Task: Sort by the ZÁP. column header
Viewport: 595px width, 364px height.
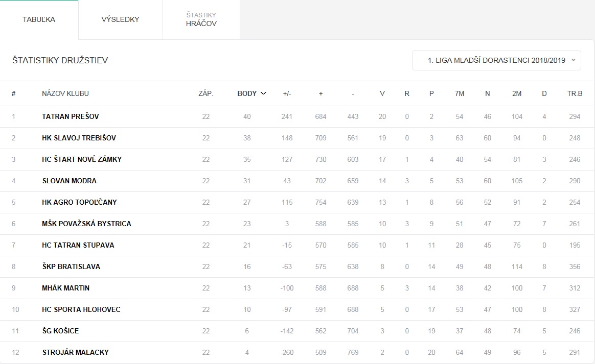Action: coord(205,93)
